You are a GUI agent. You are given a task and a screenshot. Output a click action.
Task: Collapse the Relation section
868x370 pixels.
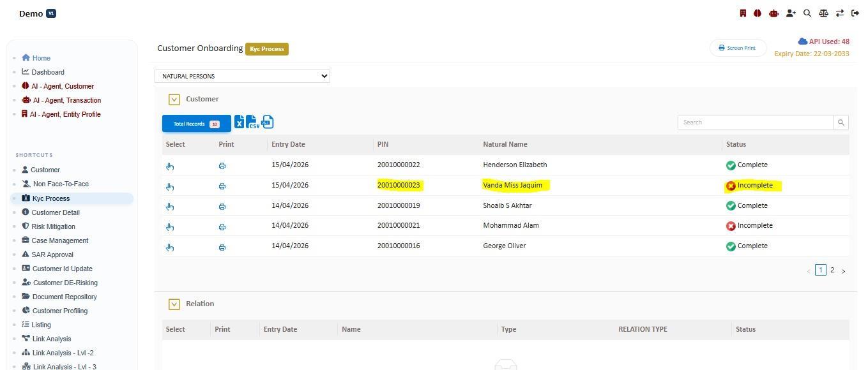(174, 304)
